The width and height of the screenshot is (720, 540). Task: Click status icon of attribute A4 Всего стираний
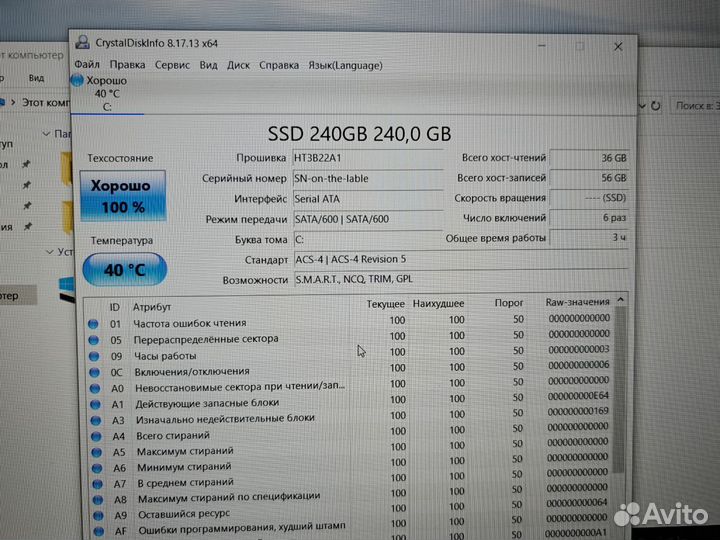[x=96, y=436]
